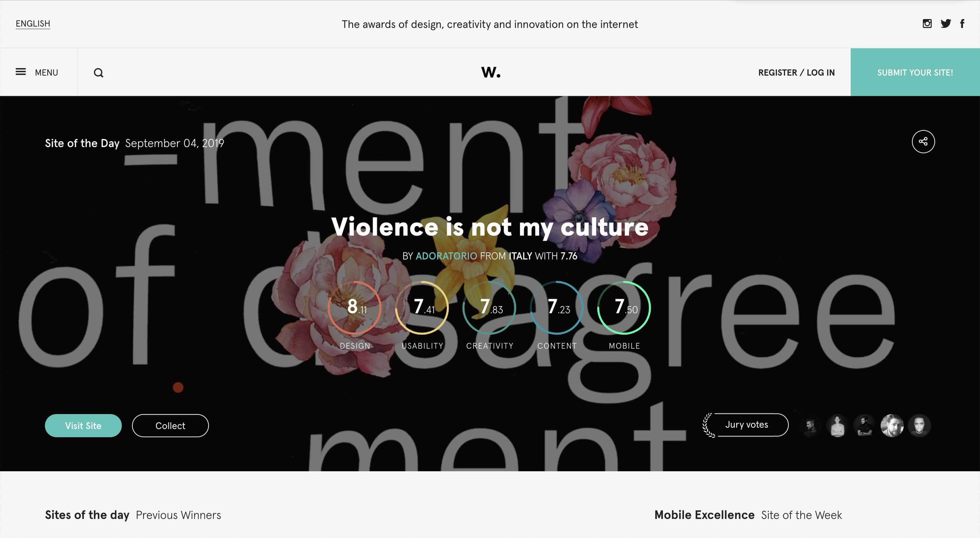Expand the MENU navigation drawer
This screenshot has height=538, width=980.
(36, 72)
